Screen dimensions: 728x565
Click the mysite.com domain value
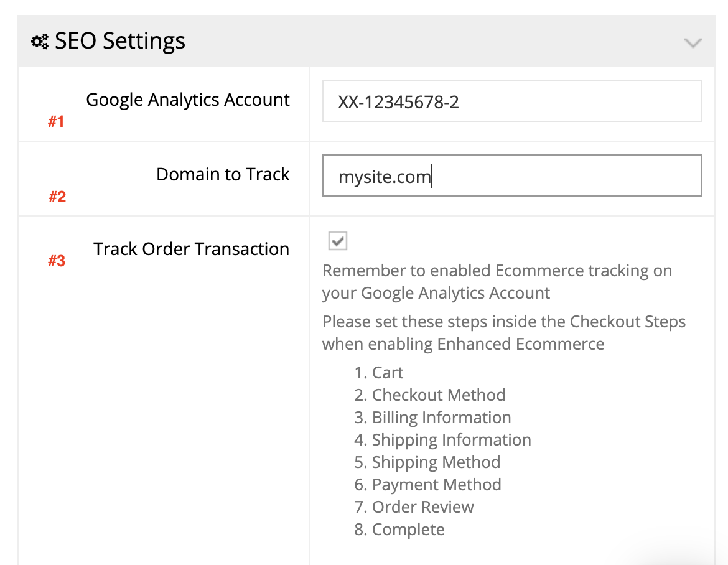383,176
